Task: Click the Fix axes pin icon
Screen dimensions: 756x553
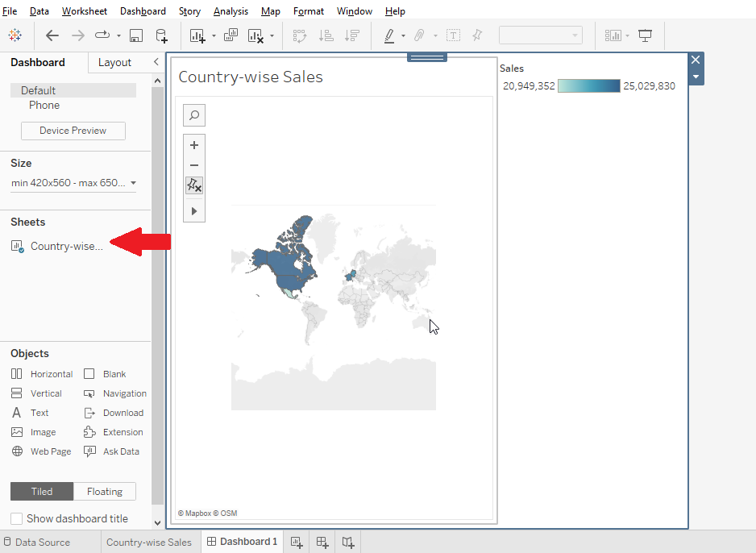Action: (477, 35)
